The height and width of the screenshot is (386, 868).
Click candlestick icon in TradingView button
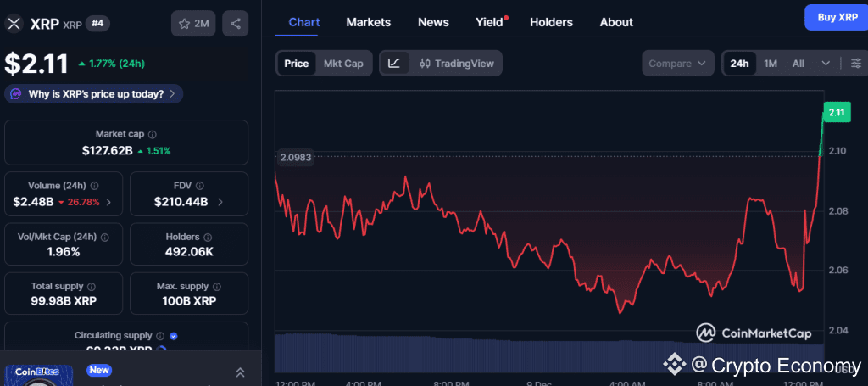point(426,63)
